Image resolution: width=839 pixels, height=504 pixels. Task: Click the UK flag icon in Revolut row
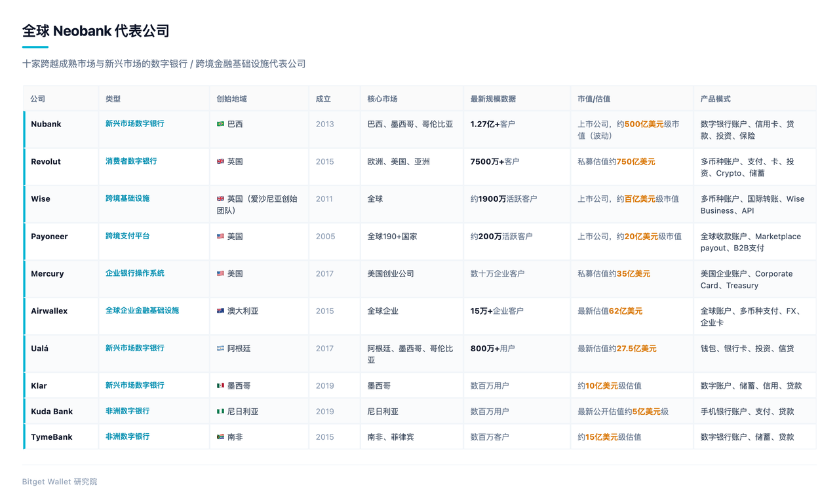tap(220, 161)
